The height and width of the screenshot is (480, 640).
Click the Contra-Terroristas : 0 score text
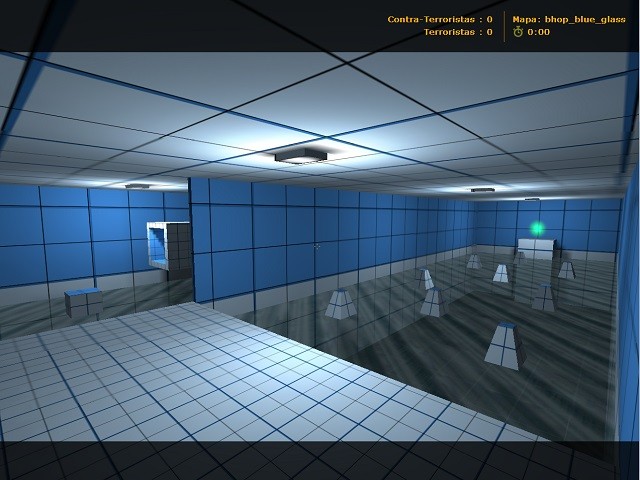click(440, 19)
